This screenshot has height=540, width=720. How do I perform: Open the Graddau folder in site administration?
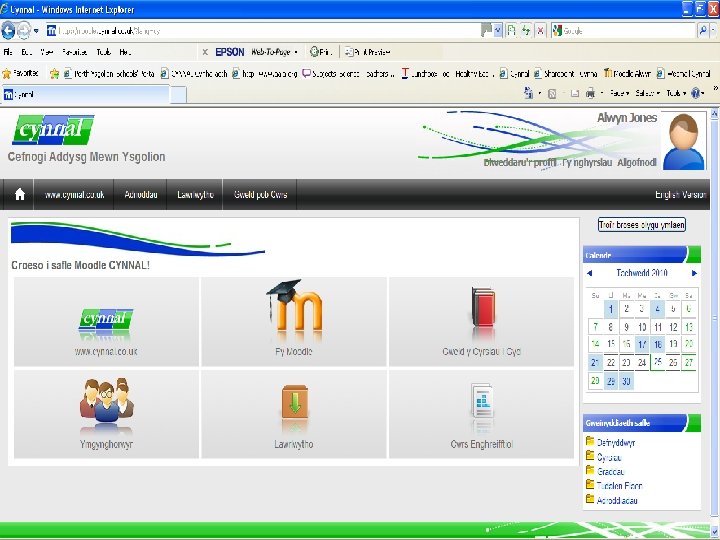[605, 471]
